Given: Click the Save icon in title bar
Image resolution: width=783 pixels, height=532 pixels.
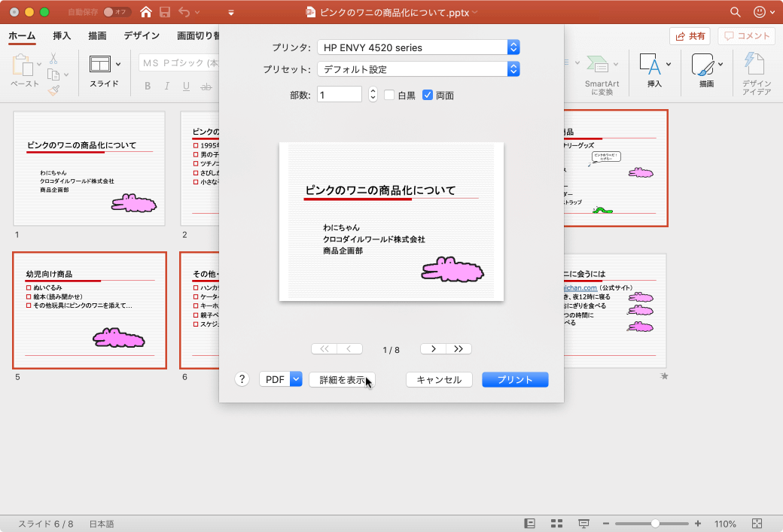Looking at the screenshot, I should (x=165, y=12).
